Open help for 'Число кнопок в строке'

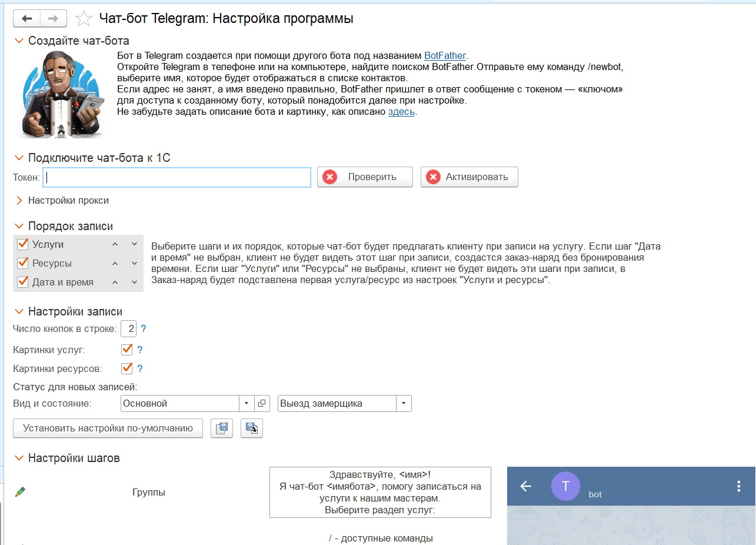(144, 329)
